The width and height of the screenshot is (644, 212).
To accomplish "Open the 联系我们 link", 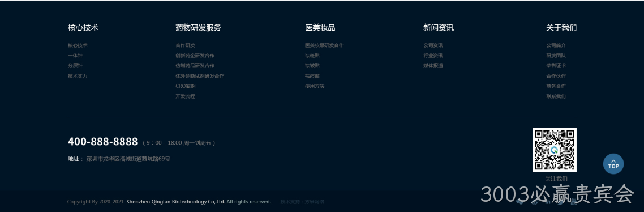I will click(x=556, y=97).
